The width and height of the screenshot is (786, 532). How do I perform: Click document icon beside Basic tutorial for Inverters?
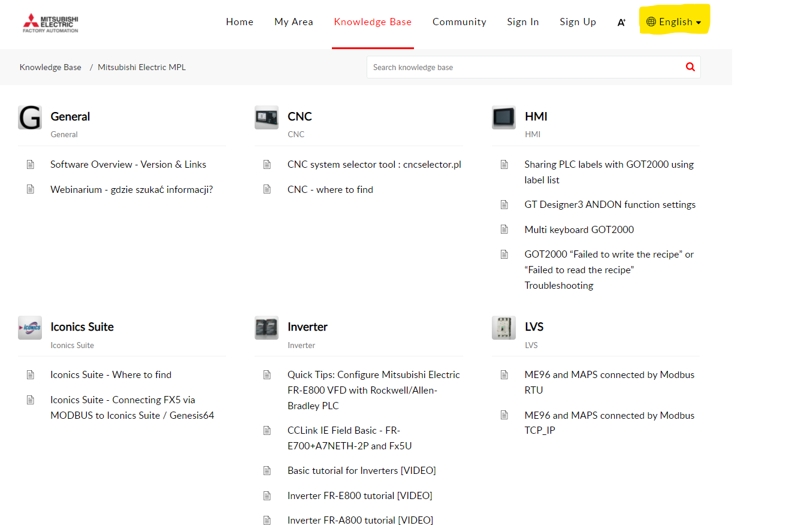tap(267, 470)
